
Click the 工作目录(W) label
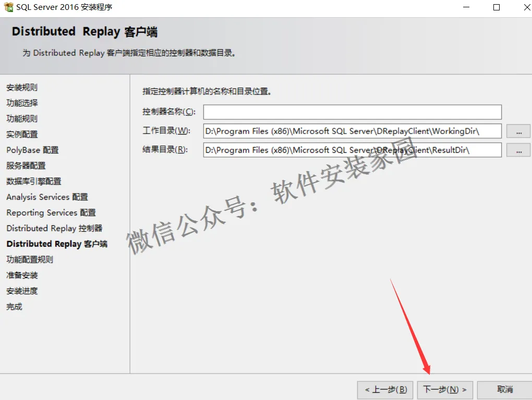point(166,130)
